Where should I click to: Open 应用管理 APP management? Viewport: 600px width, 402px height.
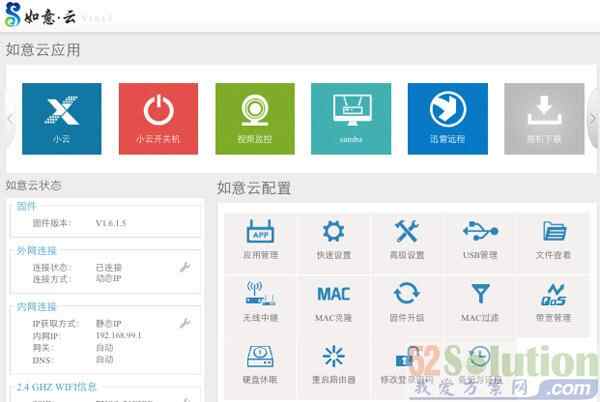pyautogui.click(x=260, y=241)
